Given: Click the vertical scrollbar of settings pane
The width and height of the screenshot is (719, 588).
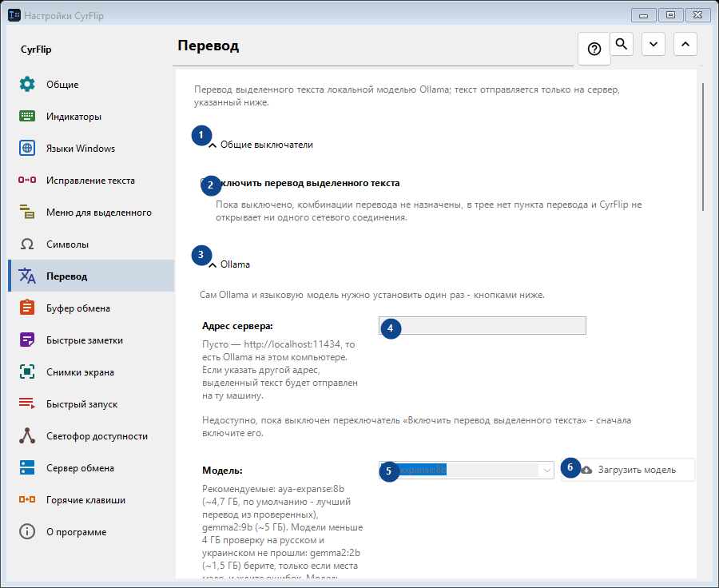Looking at the screenshot, I should 703,147.
